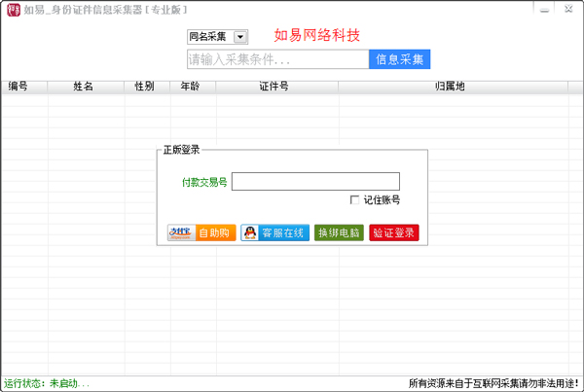Click the red 如易网络科技 text

tap(317, 36)
